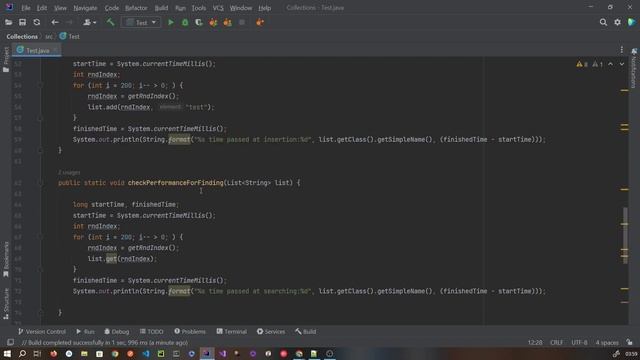640x360 pixels.
Task: Click the first orange profiler icon
Action: tap(213, 22)
